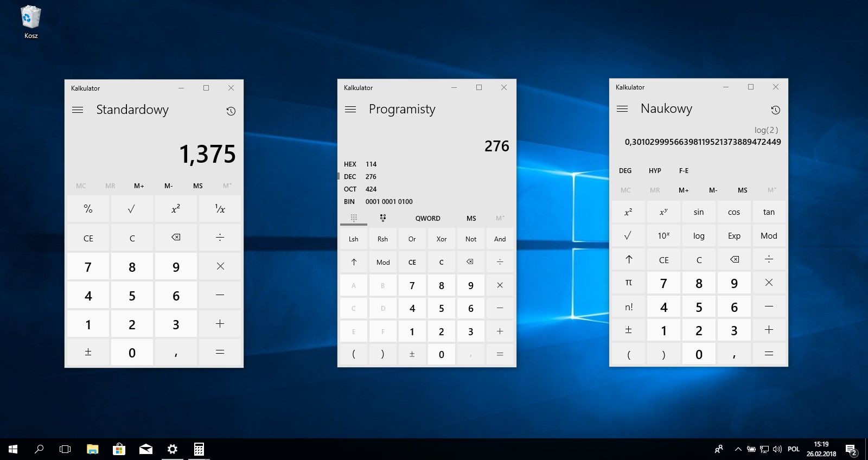868x460 pixels.
Task: Click the 1,375 result display in Standardowy calculator
Action: tap(208, 154)
